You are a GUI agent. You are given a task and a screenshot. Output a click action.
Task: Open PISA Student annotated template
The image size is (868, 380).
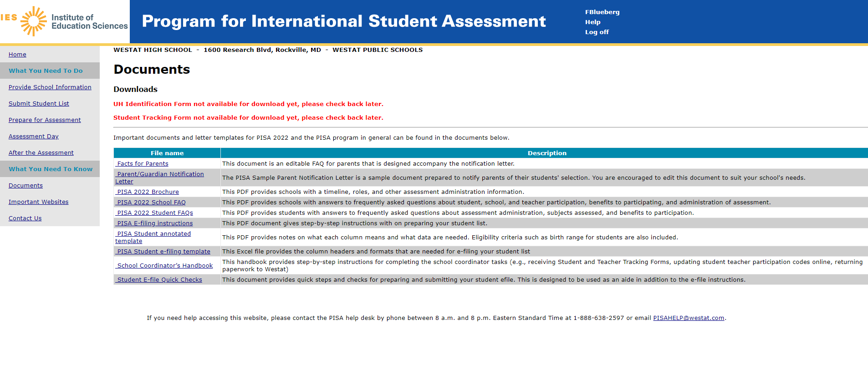coord(153,237)
